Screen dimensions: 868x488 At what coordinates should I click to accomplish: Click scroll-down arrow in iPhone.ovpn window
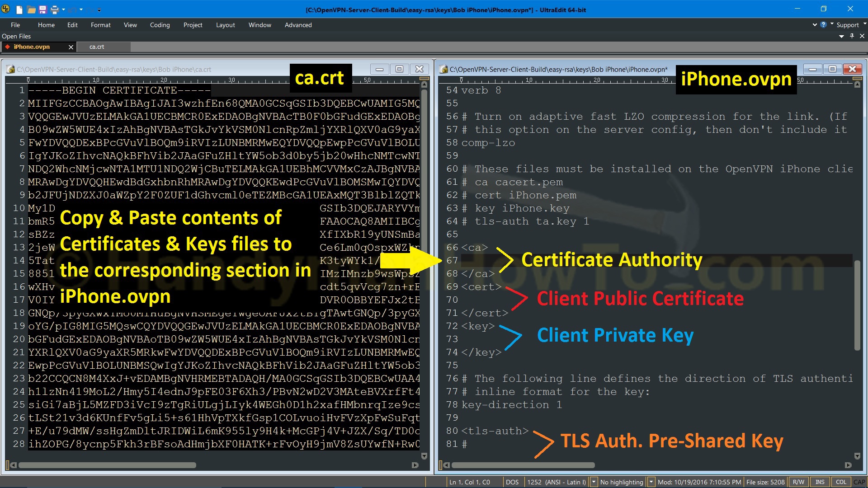[857, 456]
